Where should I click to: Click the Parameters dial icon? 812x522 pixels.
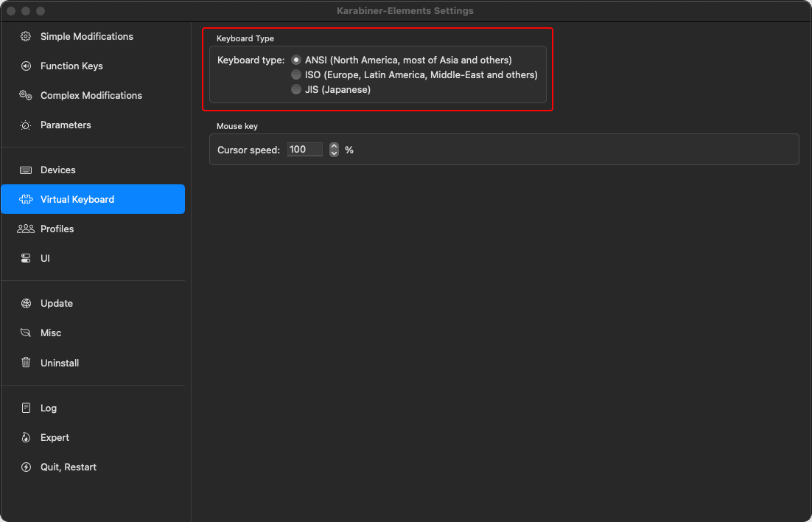click(x=25, y=125)
